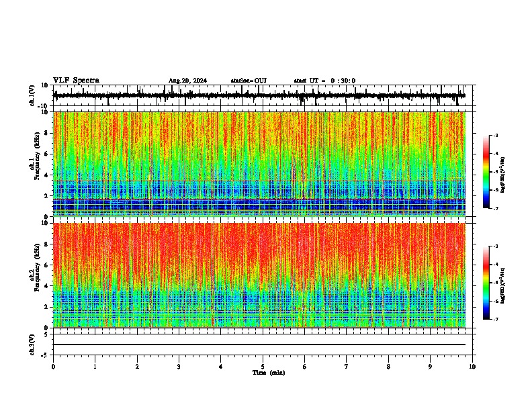Screen dimensions: 532x411
Task: Click the "ch.3(V)" axis label
Action: pos(32,345)
